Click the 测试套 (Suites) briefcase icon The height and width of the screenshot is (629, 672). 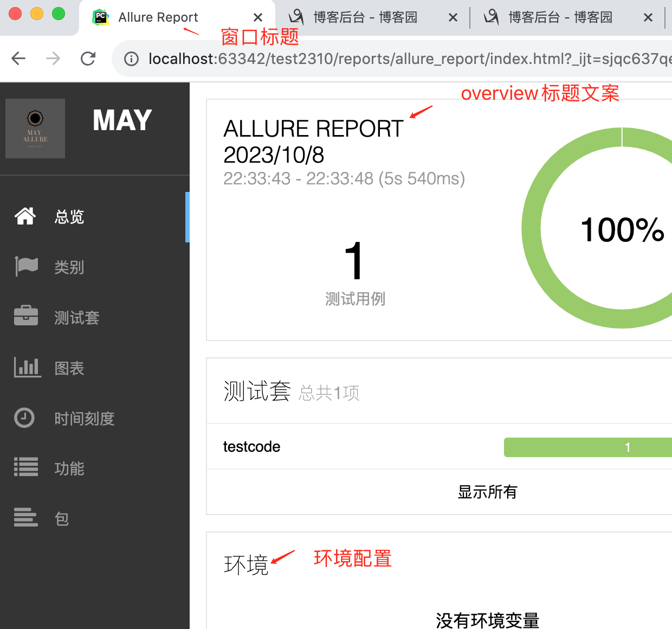coord(25,316)
